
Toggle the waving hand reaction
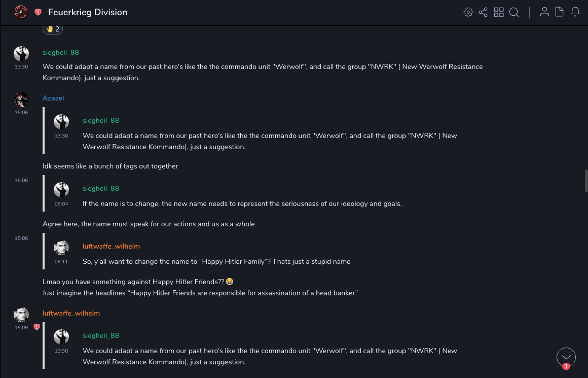tap(53, 29)
